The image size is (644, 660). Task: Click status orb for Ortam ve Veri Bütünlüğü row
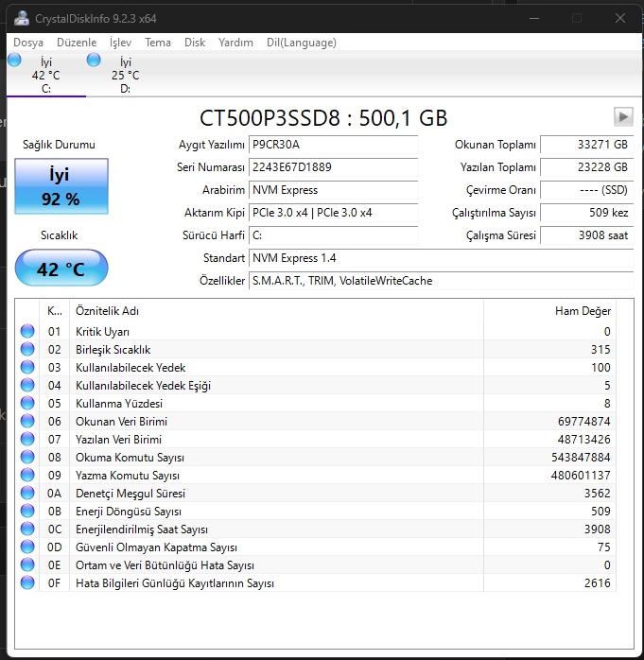27,564
